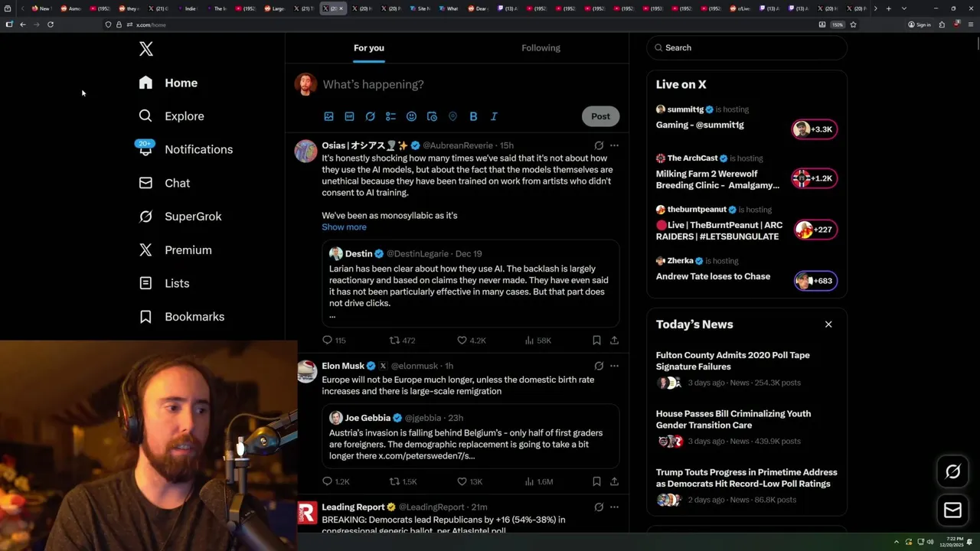Click the Post button
980x551 pixels.
pos(600,116)
